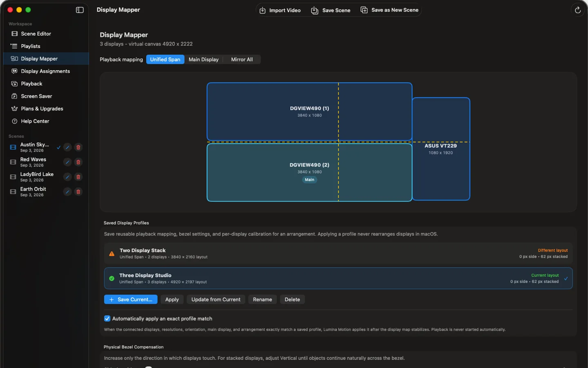Click Update from Current button
Image resolution: width=588 pixels, height=368 pixels.
pos(216,299)
